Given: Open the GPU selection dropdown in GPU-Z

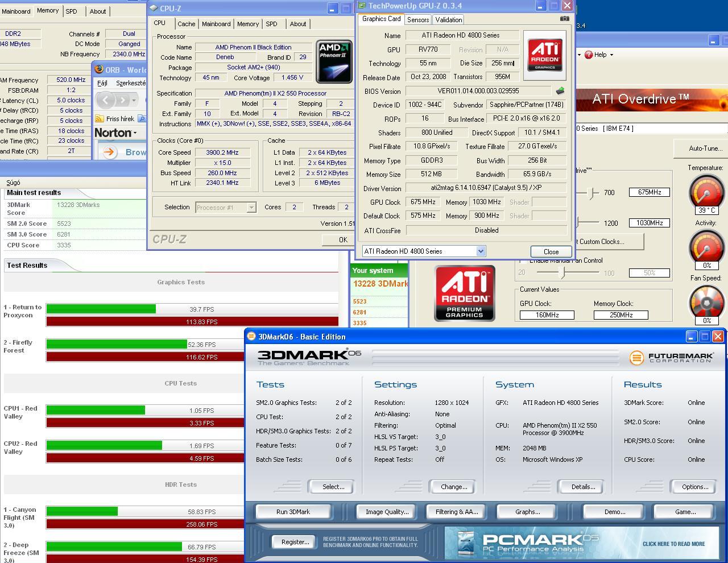Looking at the screenshot, I should coord(481,251).
